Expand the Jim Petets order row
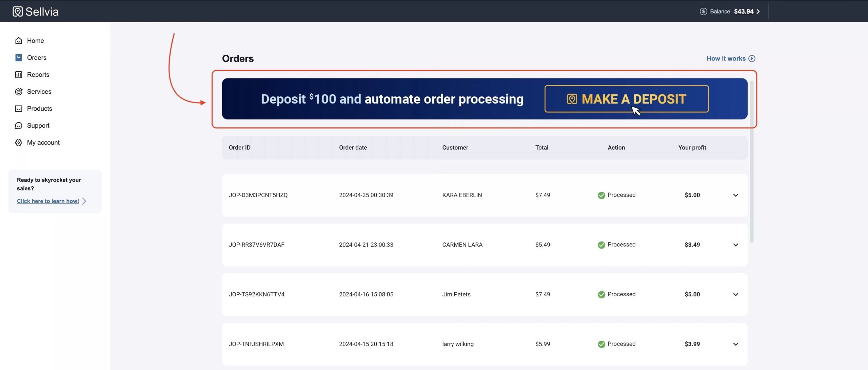The height and width of the screenshot is (370, 868). (x=735, y=294)
